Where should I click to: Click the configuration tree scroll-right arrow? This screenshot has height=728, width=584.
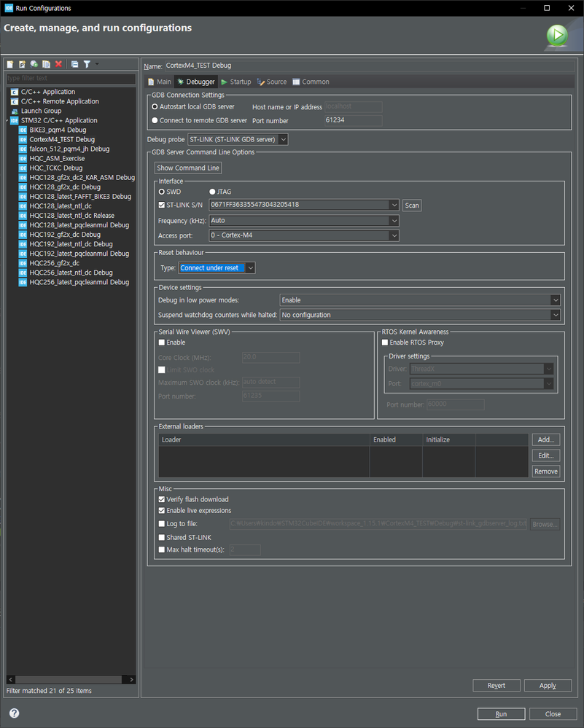click(131, 680)
